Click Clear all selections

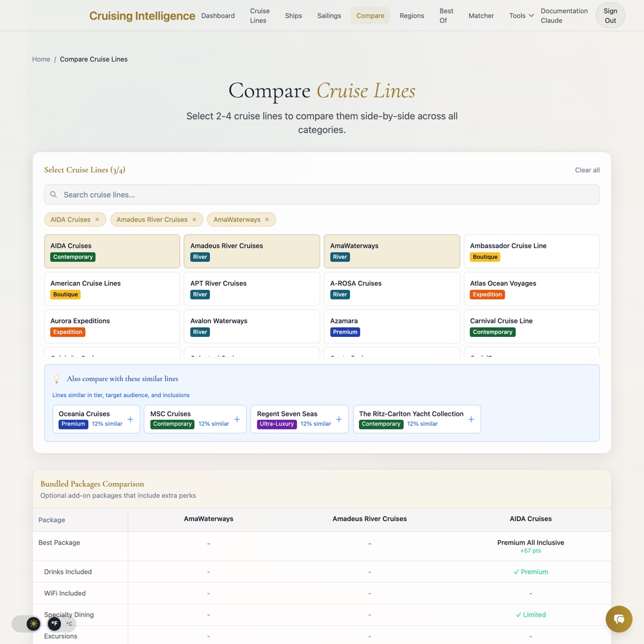pos(587,170)
